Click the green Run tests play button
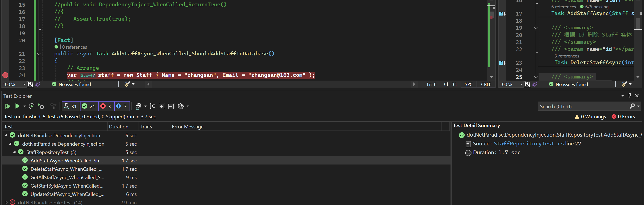644x205 pixels. click(17, 106)
